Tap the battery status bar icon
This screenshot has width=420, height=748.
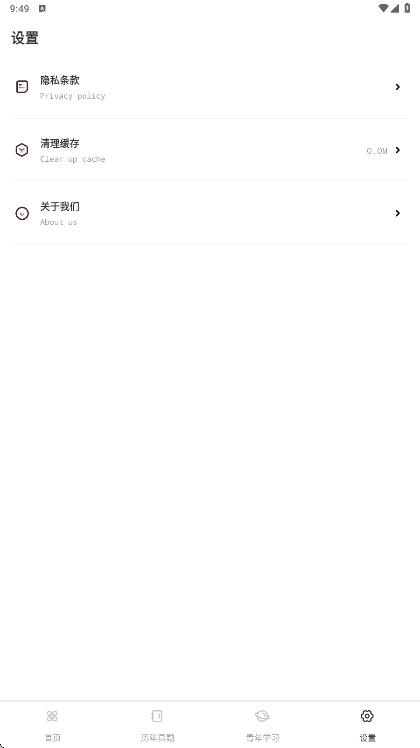pyautogui.click(x=407, y=8)
